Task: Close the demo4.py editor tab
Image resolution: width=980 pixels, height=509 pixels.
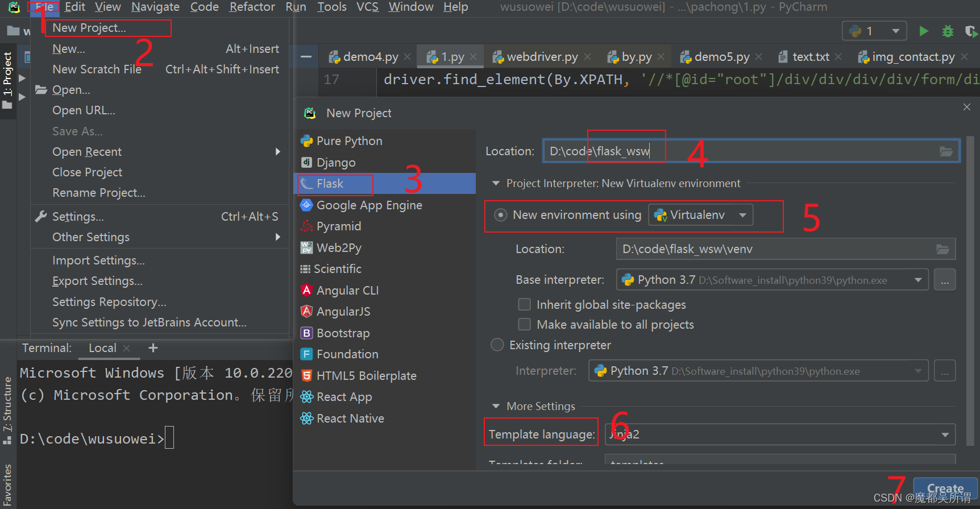Action: [x=407, y=57]
